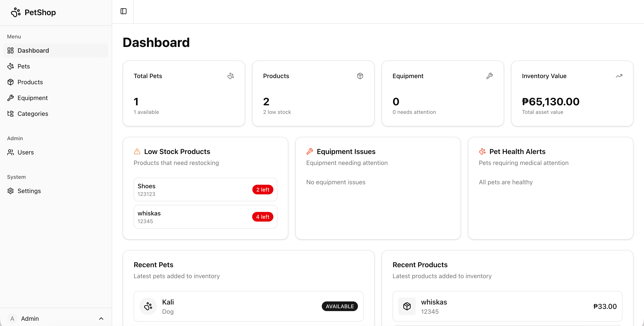
Task: Click the people icon beside Users
Action: [11, 152]
